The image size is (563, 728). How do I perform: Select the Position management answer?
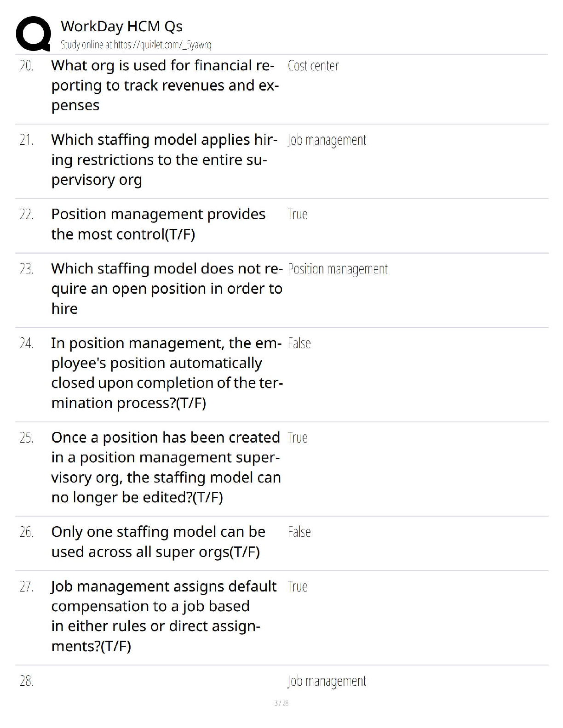click(x=338, y=269)
